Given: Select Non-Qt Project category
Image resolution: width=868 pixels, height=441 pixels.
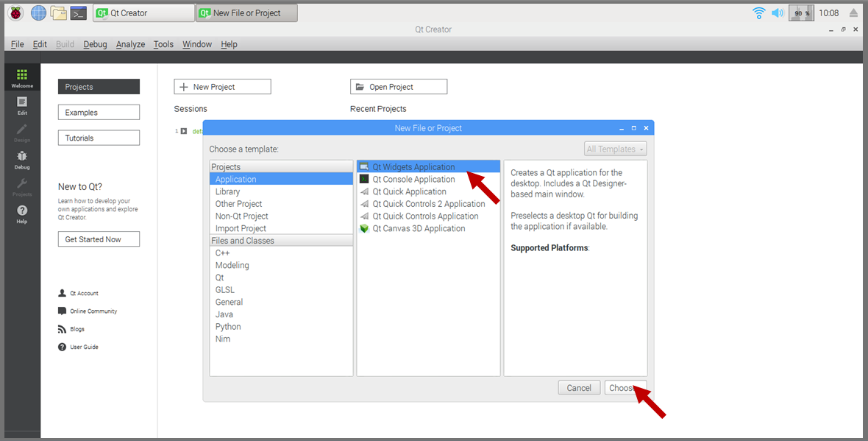Looking at the screenshot, I should [x=281, y=216].
